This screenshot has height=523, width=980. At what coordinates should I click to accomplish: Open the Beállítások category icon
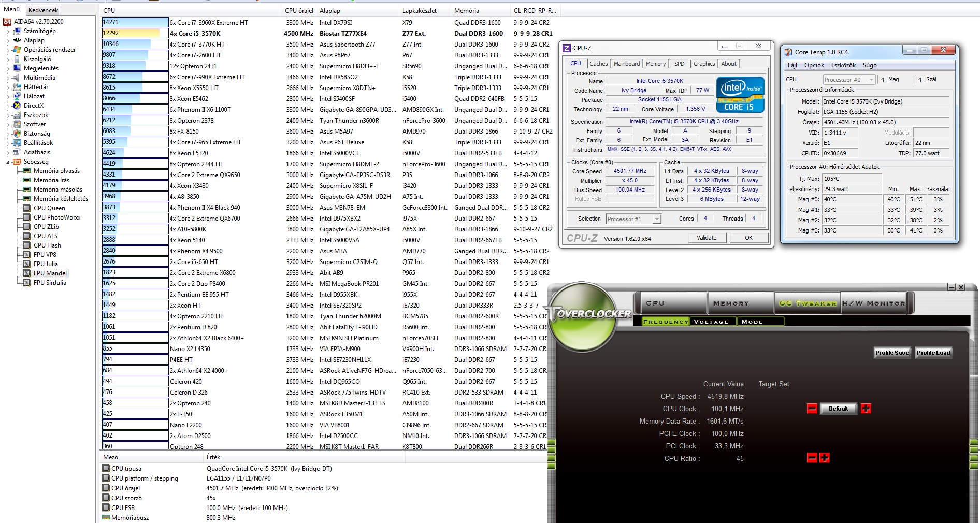17,143
